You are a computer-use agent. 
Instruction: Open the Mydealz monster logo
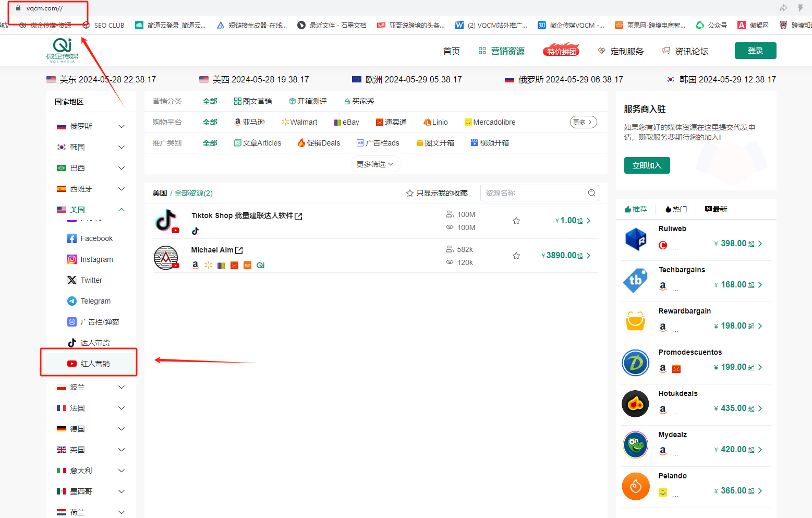(x=636, y=445)
